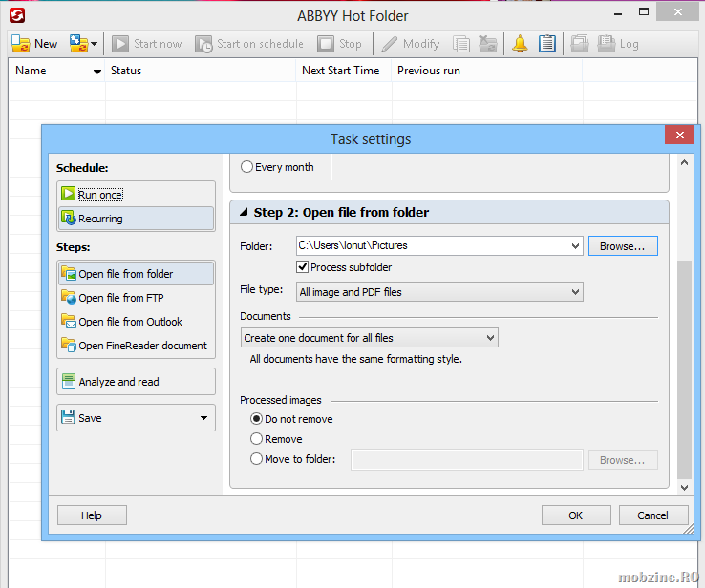Click Start on schedule in toolbar
The image size is (705, 588).
point(249,44)
